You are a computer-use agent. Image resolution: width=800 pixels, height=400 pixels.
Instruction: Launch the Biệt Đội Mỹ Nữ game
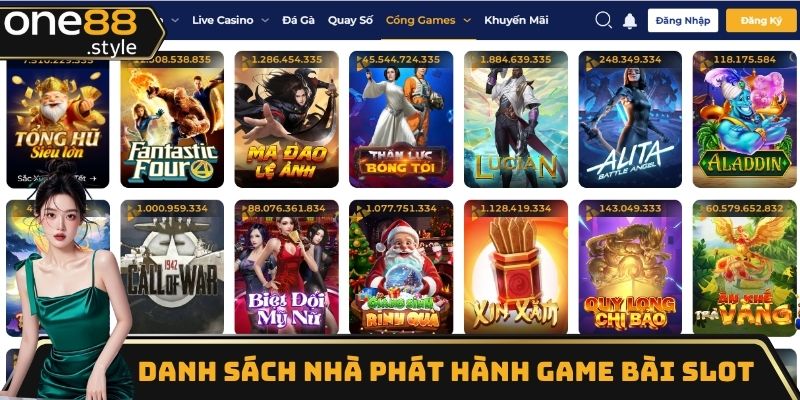tap(286, 267)
